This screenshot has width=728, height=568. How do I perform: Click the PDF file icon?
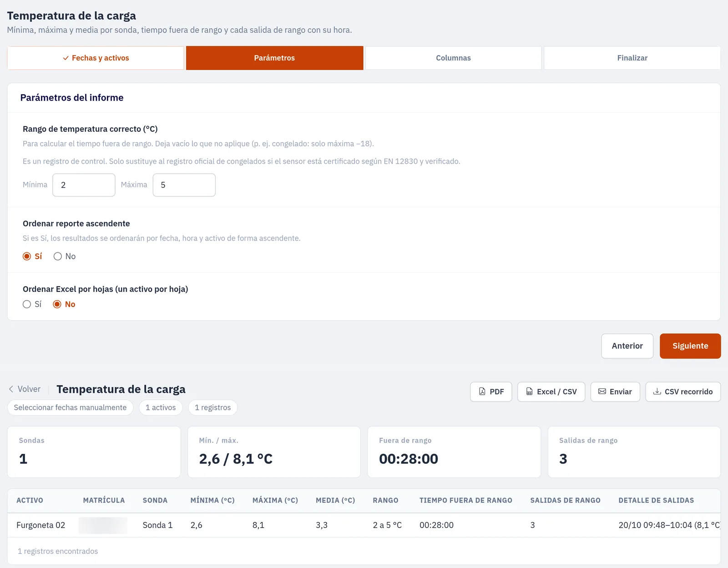pyautogui.click(x=482, y=392)
